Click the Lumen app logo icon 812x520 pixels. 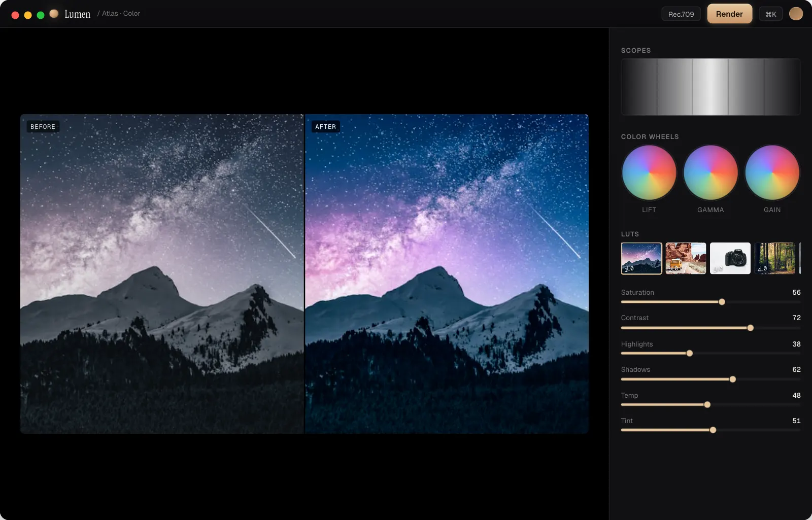(x=54, y=14)
